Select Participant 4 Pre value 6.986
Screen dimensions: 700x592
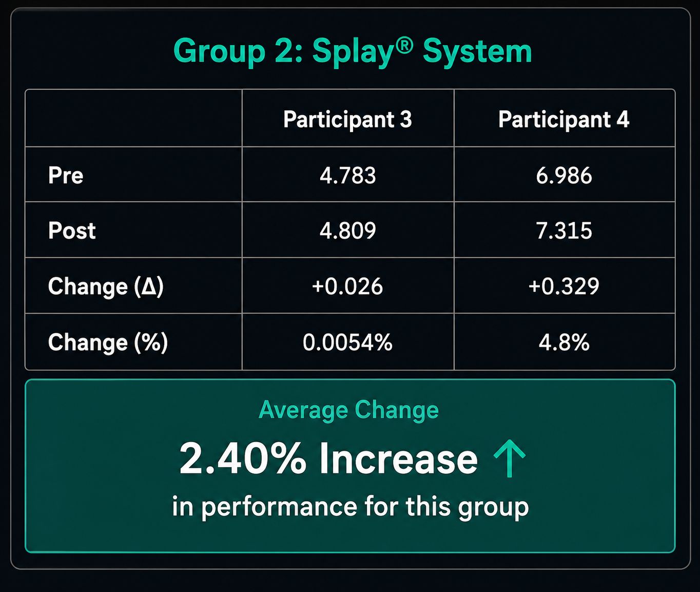(x=564, y=176)
